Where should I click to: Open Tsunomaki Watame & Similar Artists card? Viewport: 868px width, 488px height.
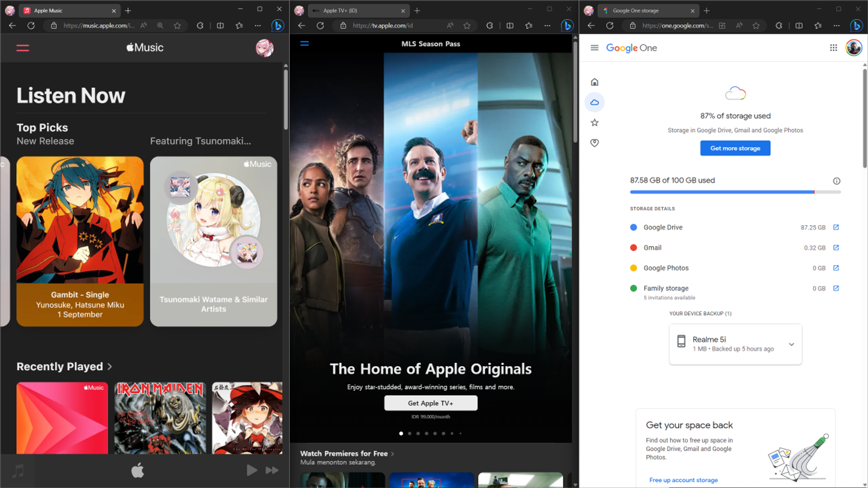214,241
